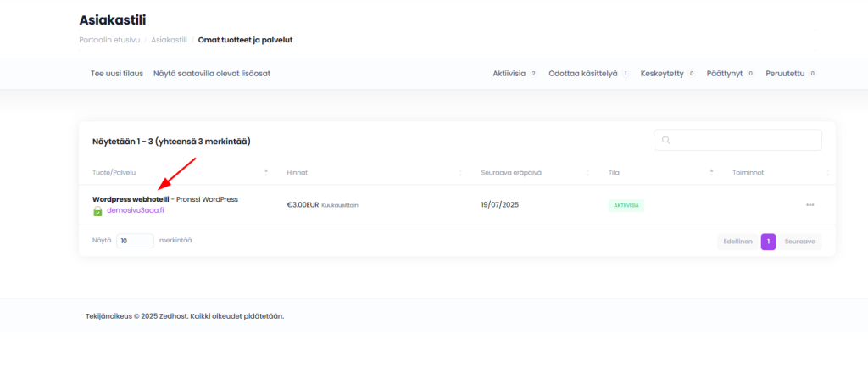Click the Seuraava pagination button

pos(800,242)
